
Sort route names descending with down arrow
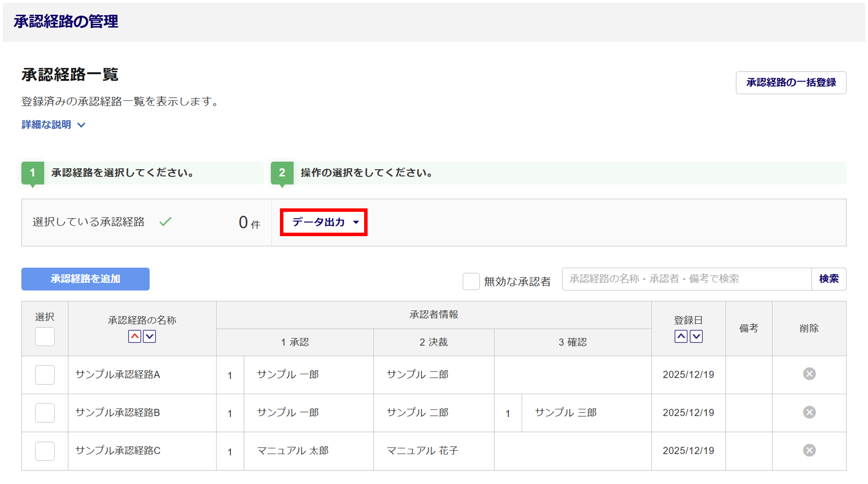click(x=150, y=336)
